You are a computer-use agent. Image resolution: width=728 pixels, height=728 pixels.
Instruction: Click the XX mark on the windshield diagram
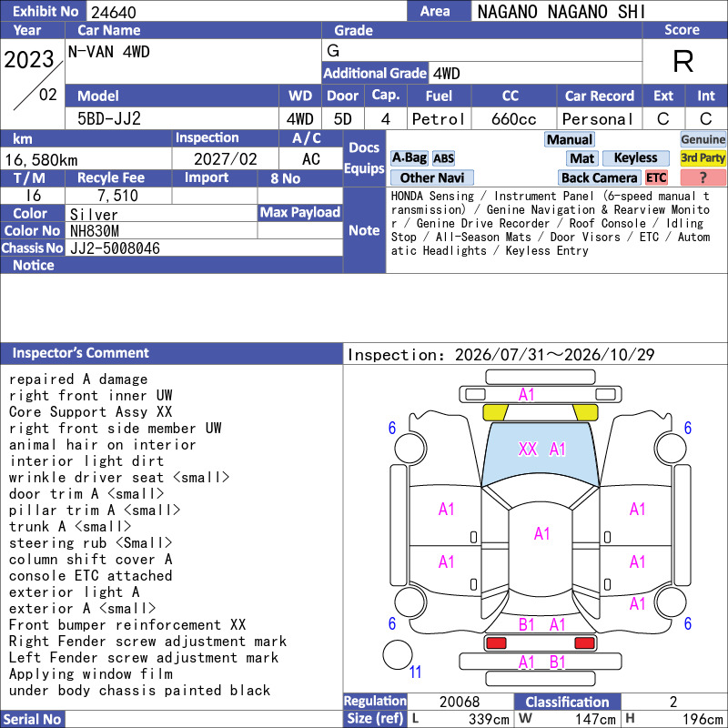(528, 449)
